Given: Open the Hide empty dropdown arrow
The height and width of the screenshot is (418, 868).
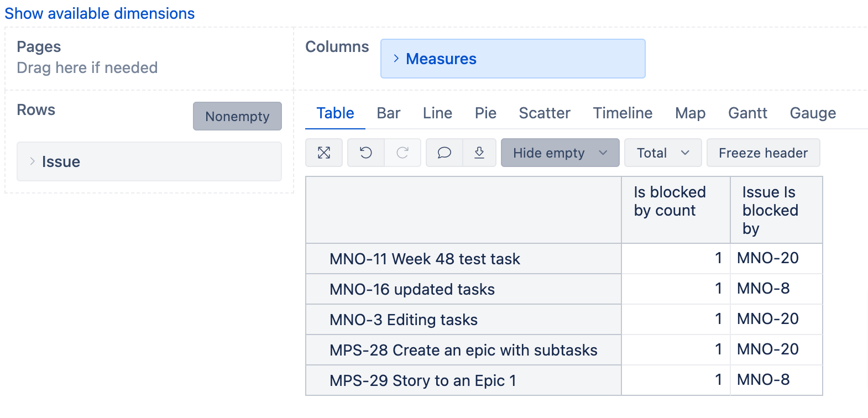Looking at the screenshot, I should [603, 153].
